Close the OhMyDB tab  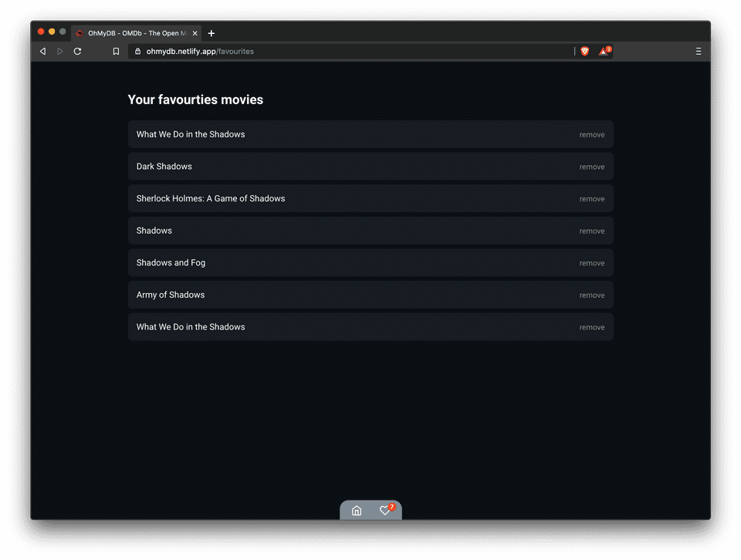[195, 33]
